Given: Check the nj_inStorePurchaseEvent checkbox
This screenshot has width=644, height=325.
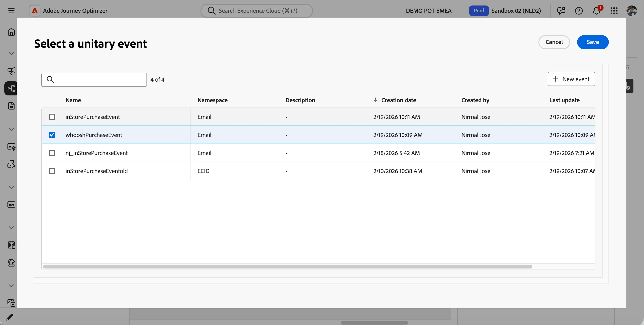Looking at the screenshot, I should click(x=52, y=153).
